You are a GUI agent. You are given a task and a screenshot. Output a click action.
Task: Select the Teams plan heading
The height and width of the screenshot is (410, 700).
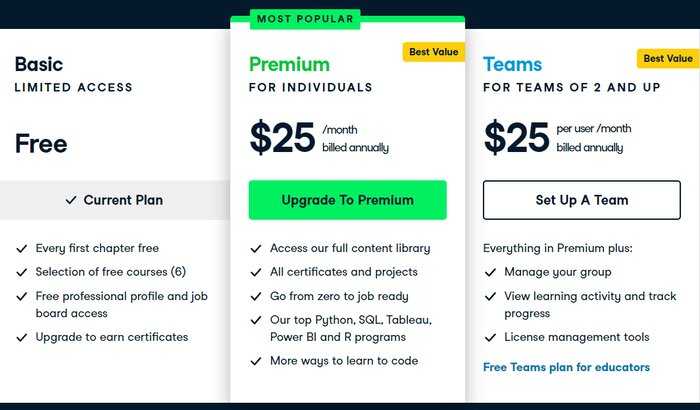(512, 64)
